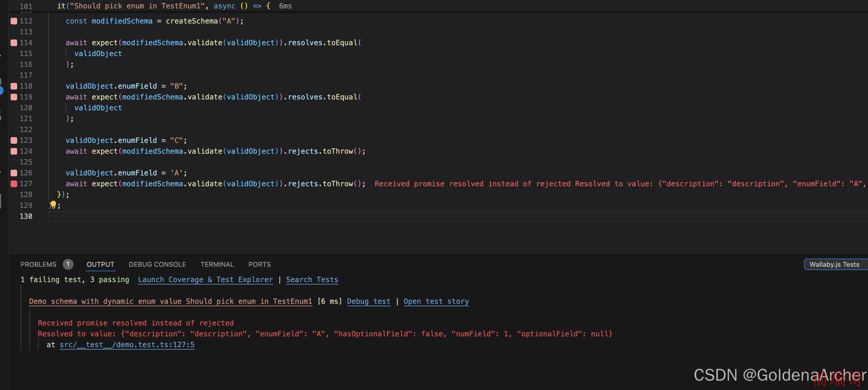Click the red breakpoint icon on line 118
Screen dimensions: 868x390
[13, 86]
